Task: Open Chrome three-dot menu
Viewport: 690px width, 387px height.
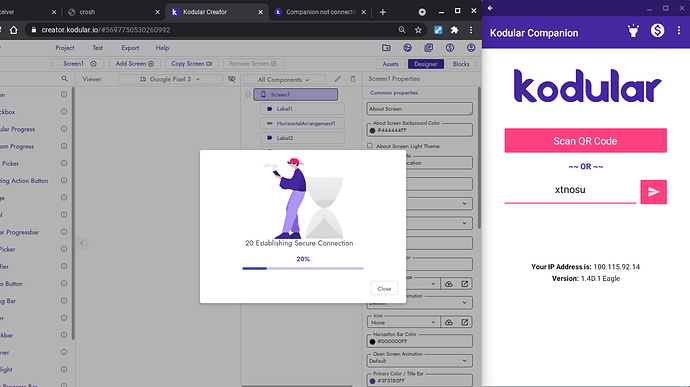Action: [471, 30]
